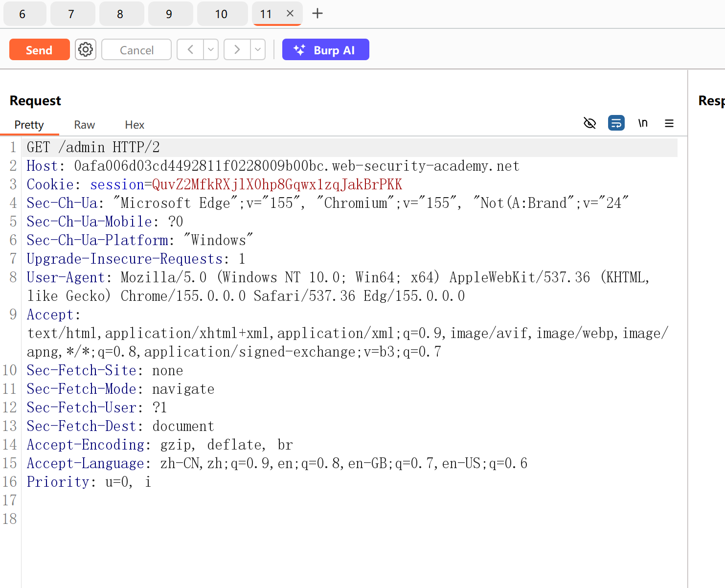Open the Request panel hamburger menu
The width and height of the screenshot is (725, 588).
point(669,123)
